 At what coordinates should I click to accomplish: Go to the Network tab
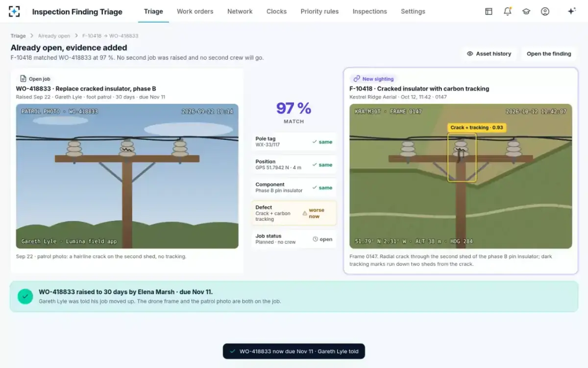click(x=240, y=11)
